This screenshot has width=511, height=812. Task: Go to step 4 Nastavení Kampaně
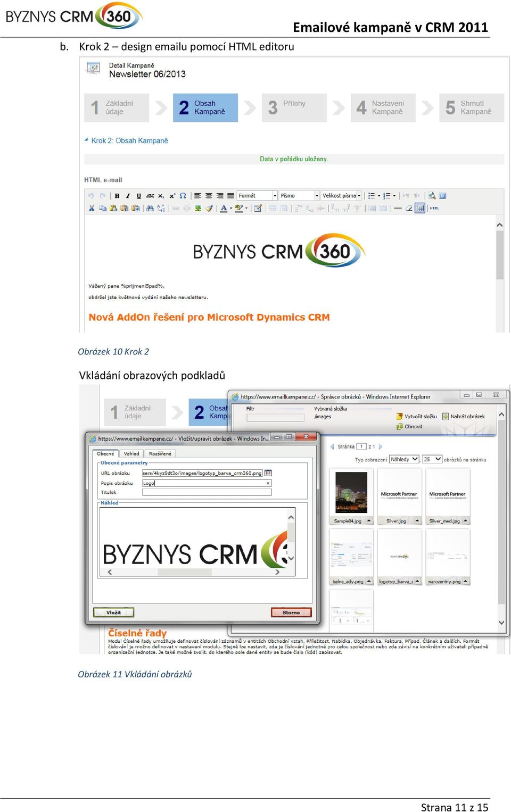[x=383, y=107]
